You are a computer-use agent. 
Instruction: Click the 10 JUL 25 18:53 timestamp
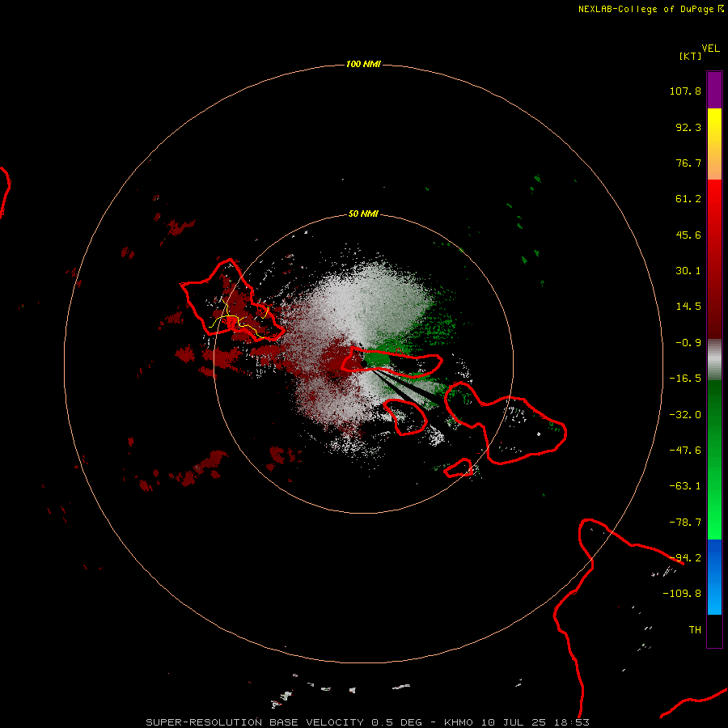click(x=535, y=722)
